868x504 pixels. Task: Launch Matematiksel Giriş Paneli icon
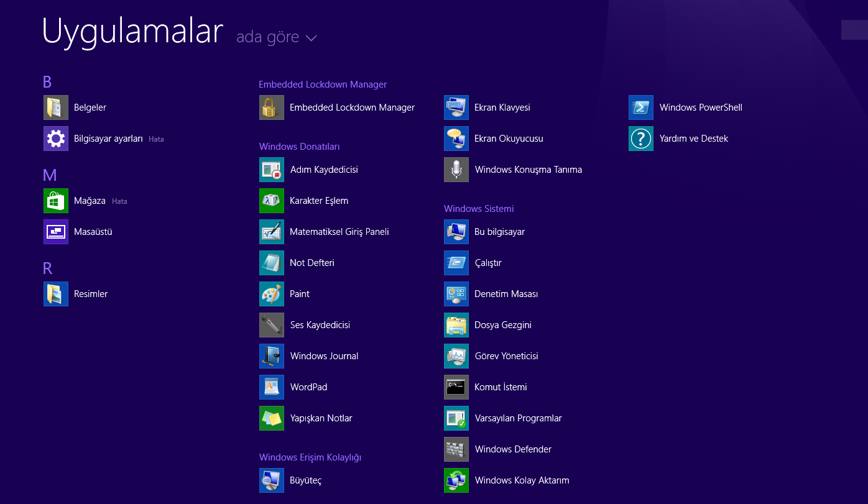click(272, 232)
